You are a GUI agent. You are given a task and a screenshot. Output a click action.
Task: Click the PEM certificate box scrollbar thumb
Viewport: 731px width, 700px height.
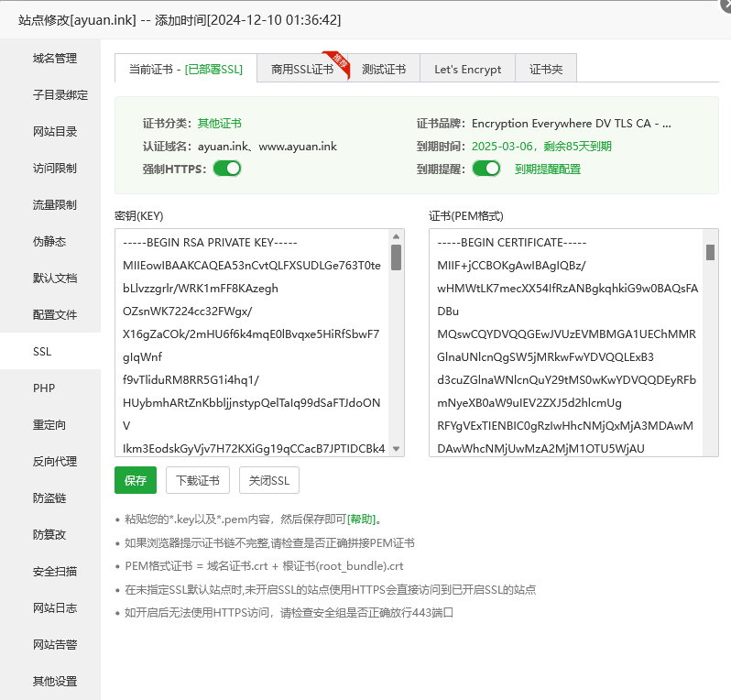click(710, 253)
